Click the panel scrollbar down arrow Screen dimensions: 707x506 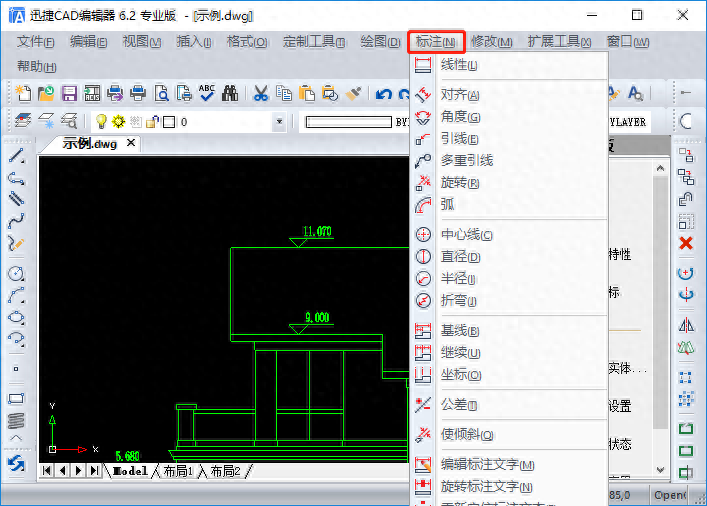(x=661, y=470)
